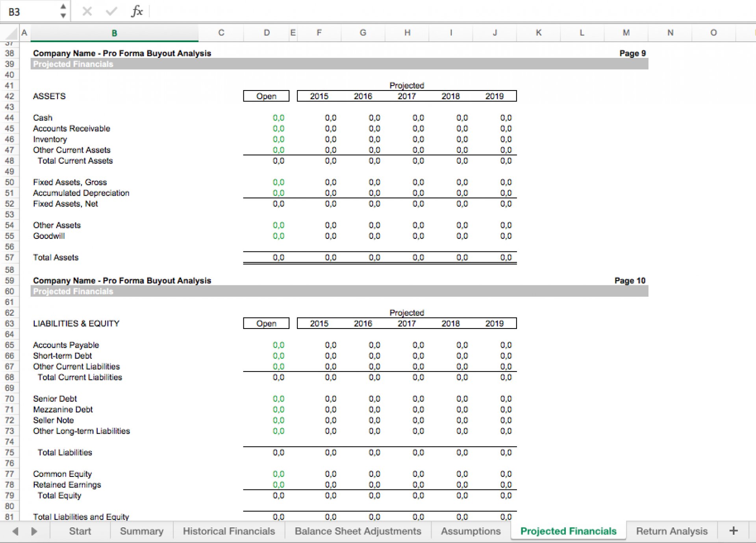Open the Return Analysis tab
This screenshot has height=543, width=756.
click(672, 531)
